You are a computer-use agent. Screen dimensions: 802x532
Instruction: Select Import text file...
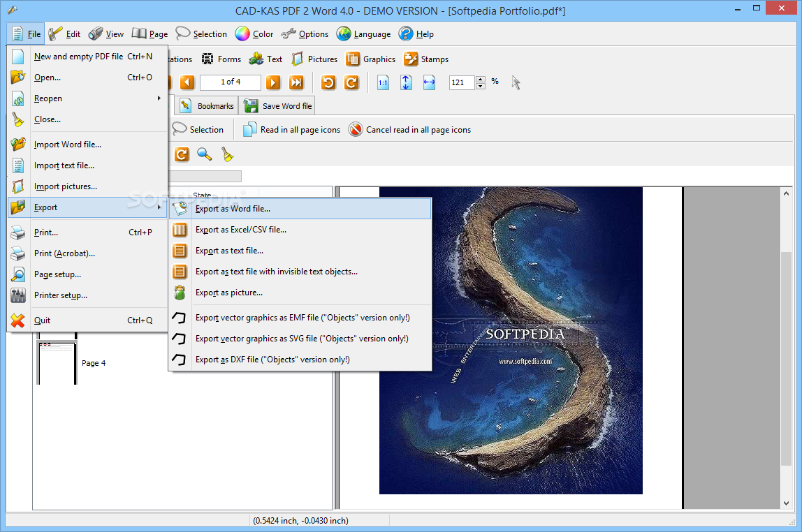(87, 165)
